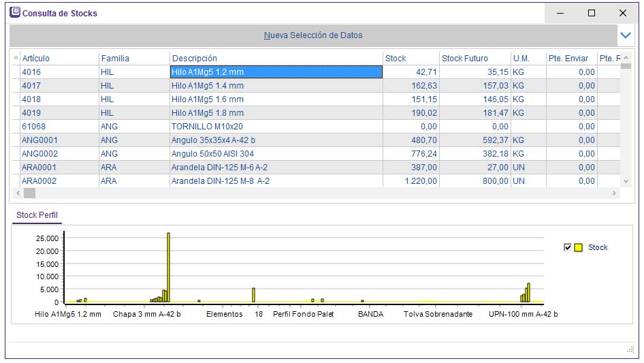Click the Consulta de Stocks app icon
The image size is (644, 363).
click(x=14, y=12)
